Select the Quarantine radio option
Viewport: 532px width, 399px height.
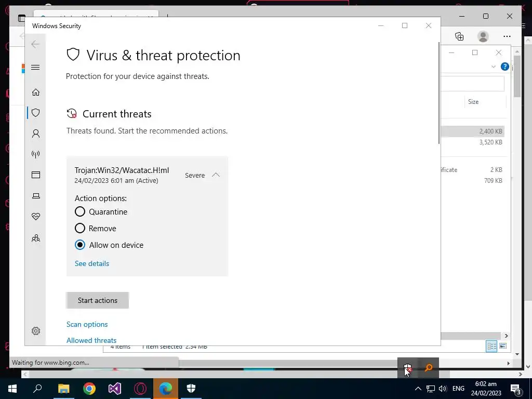[x=79, y=212]
